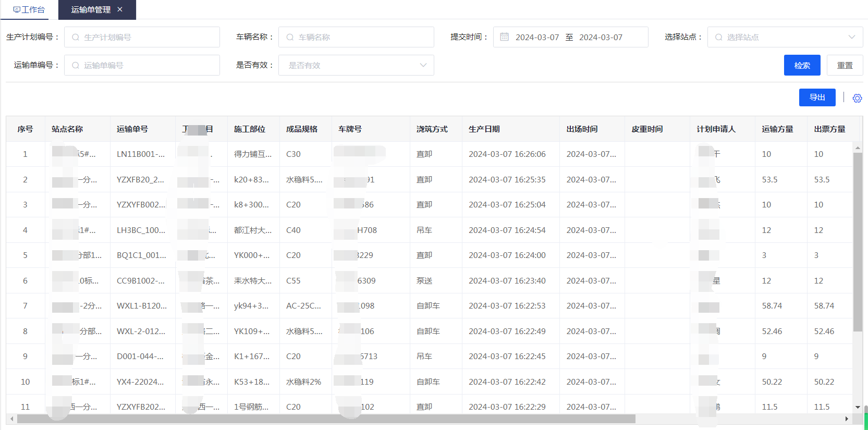Click calendar icon in 提交时间 date field

[504, 37]
